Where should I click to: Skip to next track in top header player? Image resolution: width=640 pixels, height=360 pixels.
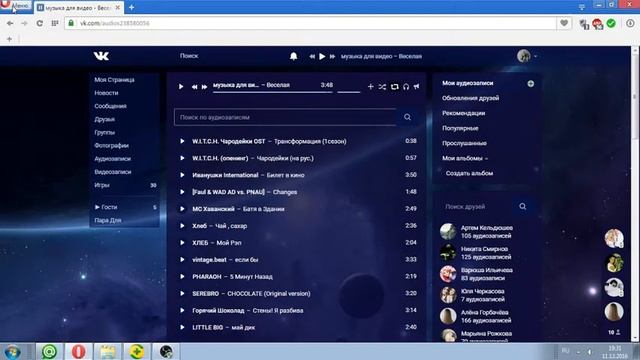point(332,56)
